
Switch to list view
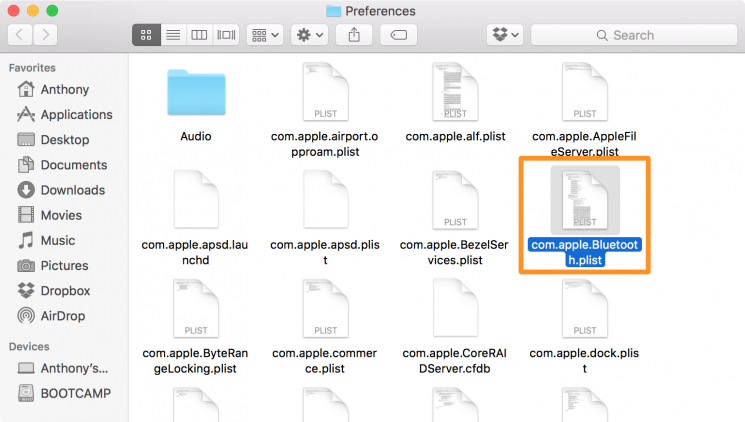(x=173, y=35)
